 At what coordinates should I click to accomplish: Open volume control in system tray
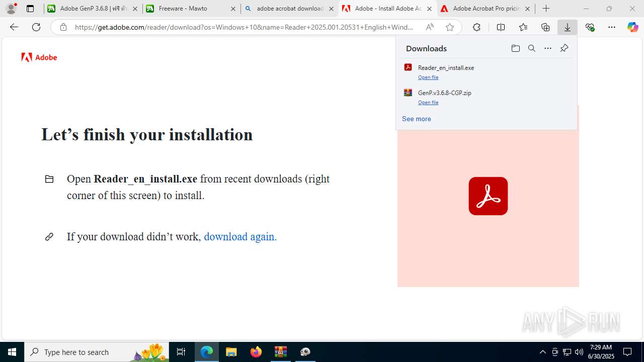[x=579, y=352]
